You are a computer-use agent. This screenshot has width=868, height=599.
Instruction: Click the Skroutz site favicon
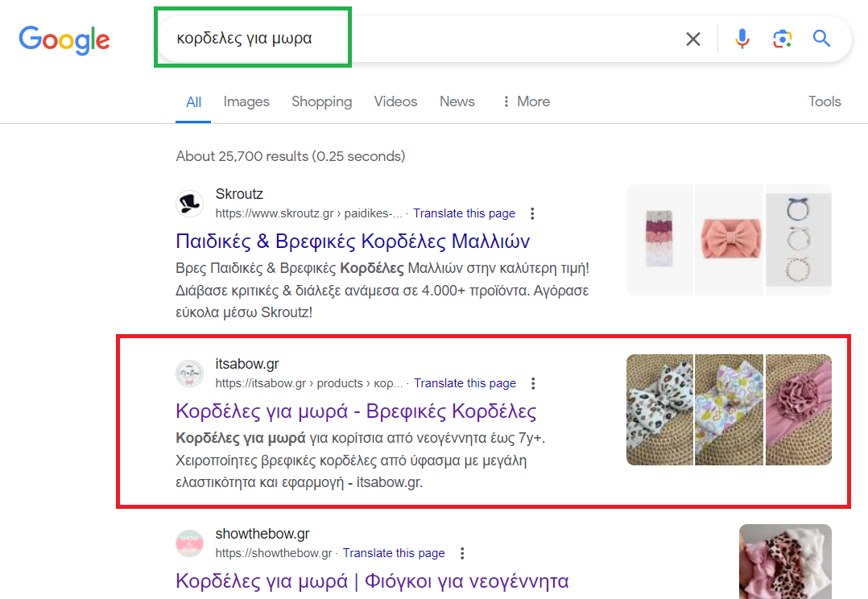(x=189, y=204)
